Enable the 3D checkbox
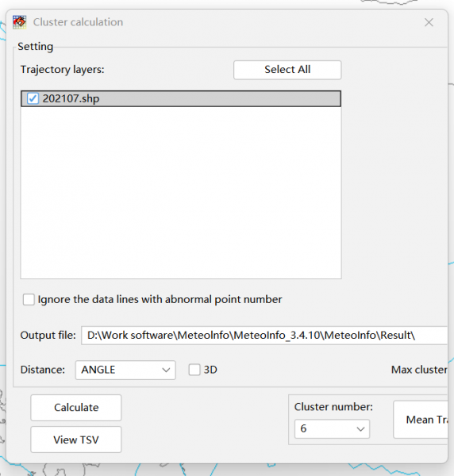This screenshot has height=476, width=454. point(194,370)
